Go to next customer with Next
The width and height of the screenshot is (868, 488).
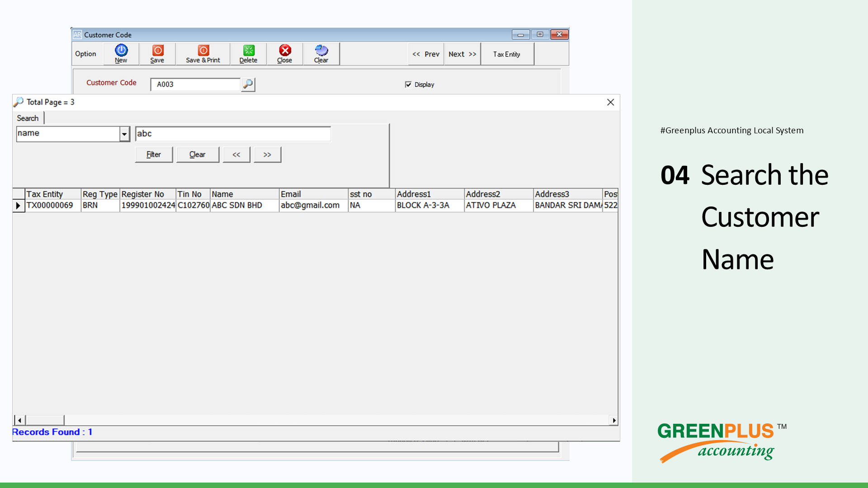[x=462, y=54]
